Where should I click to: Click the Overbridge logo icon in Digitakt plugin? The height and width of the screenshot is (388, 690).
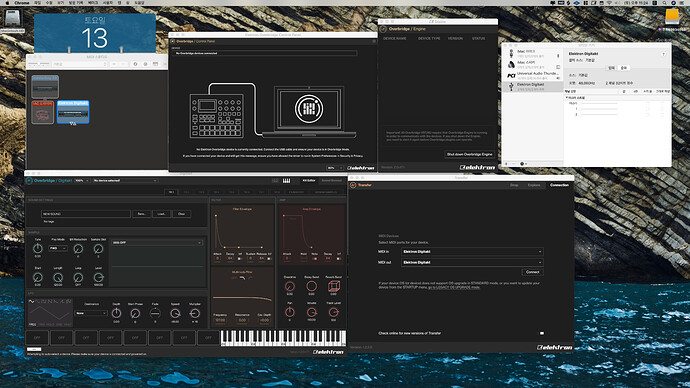click(x=29, y=180)
